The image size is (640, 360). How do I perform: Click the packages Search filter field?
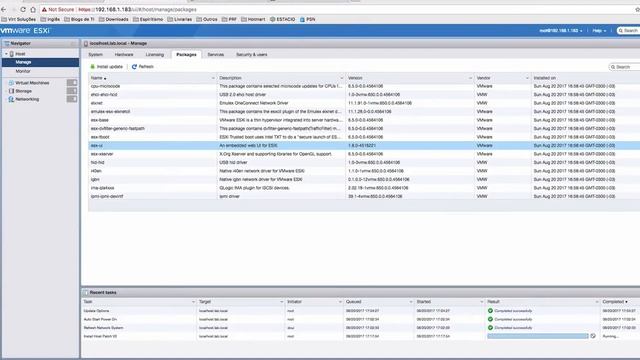(x=624, y=67)
